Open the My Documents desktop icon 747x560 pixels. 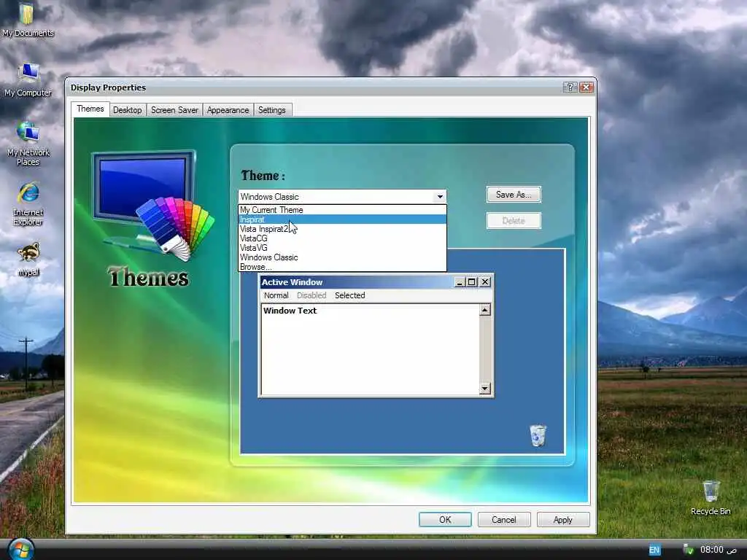(x=27, y=19)
